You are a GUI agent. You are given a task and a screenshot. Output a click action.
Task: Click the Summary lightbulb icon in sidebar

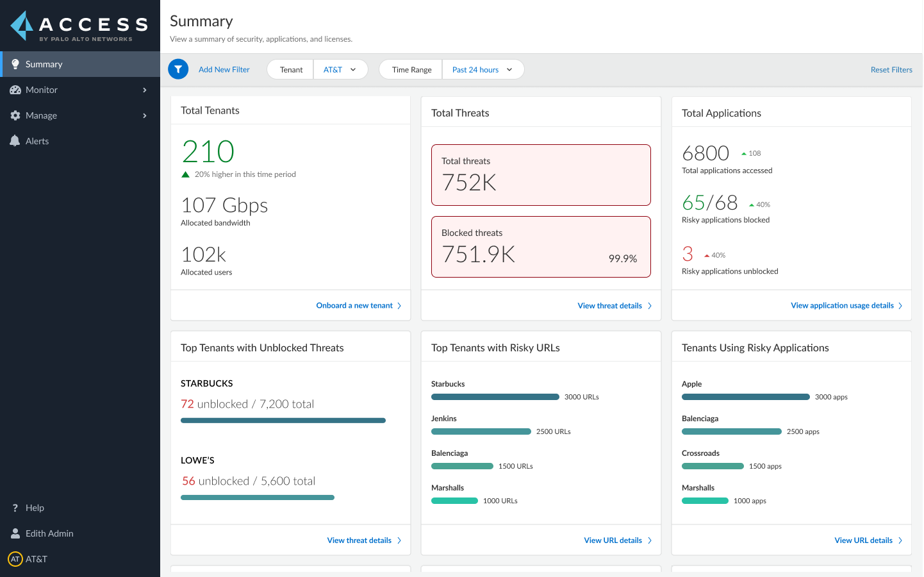[x=15, y=64]
